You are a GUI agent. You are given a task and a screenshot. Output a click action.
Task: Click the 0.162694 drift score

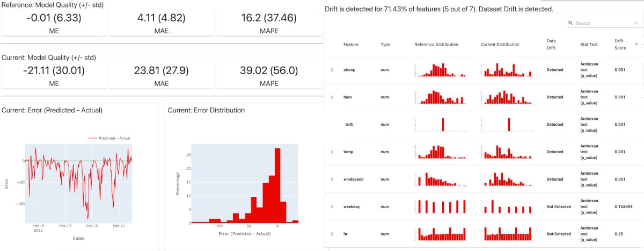[623, 206]
